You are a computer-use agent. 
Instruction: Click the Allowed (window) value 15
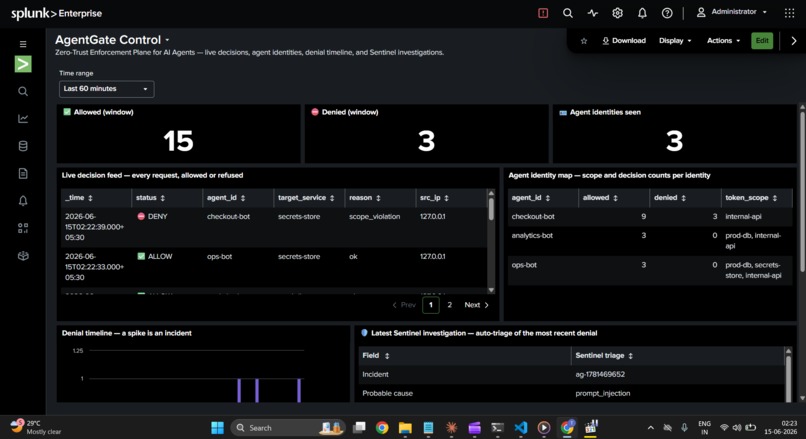pos(178,141)
